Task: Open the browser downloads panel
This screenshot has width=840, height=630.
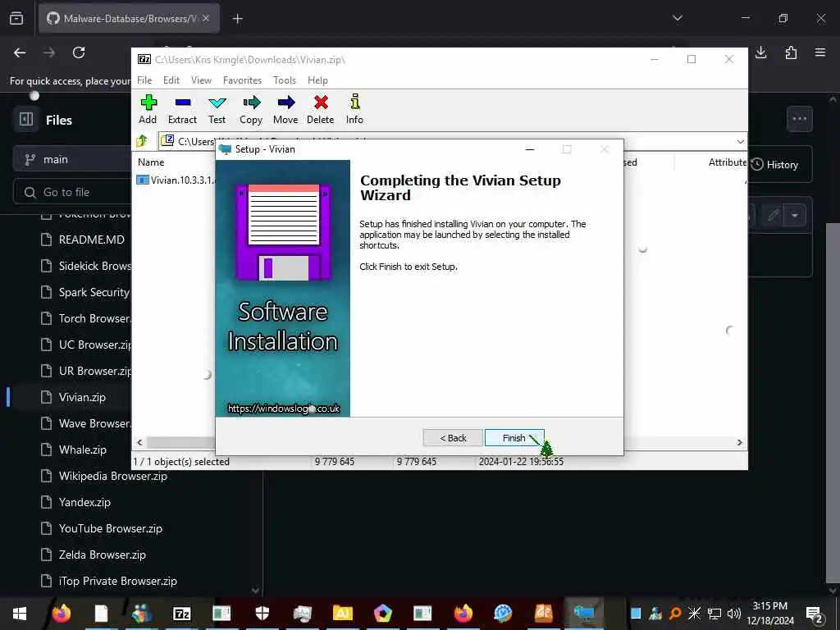Action: [x=760, y=52]
